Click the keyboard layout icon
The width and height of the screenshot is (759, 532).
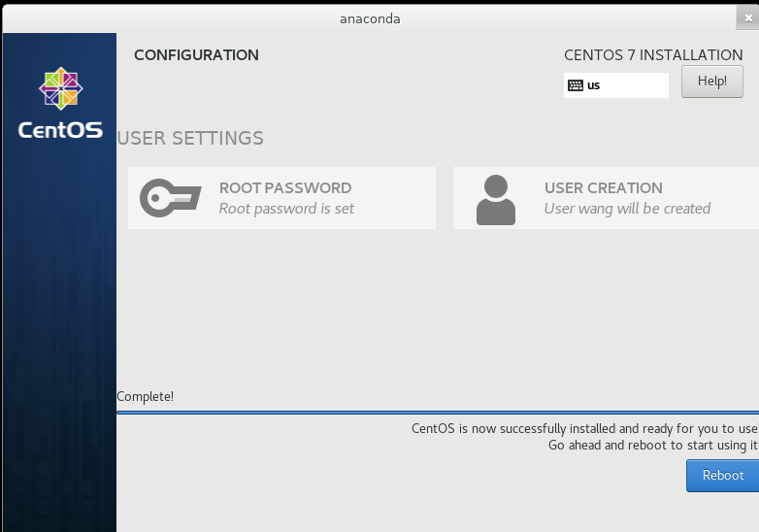tap(575, 85)
